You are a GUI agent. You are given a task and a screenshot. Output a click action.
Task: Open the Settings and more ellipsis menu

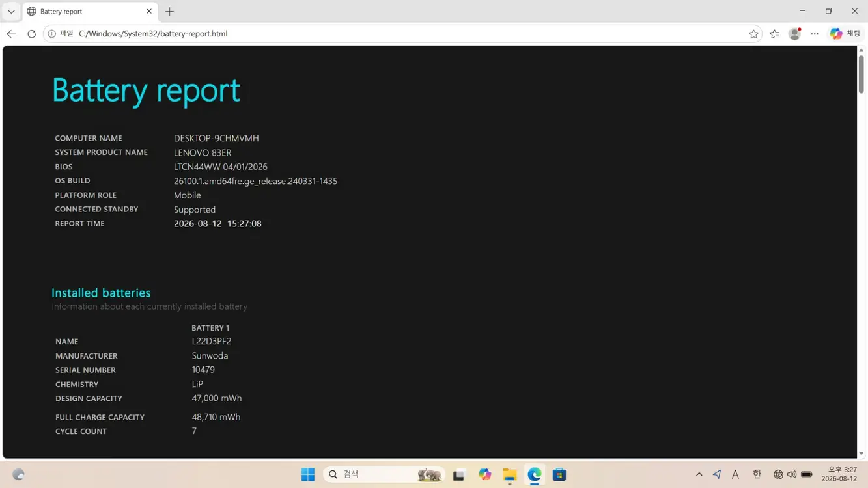tap(815, 34)
